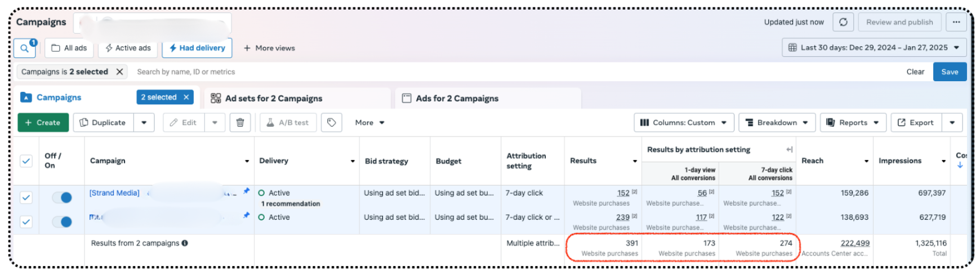This screenshot has width=980, height=274.
Task: Click the 'Updated just now' status text
Action: pyautogui.click(x=794, y=22)
